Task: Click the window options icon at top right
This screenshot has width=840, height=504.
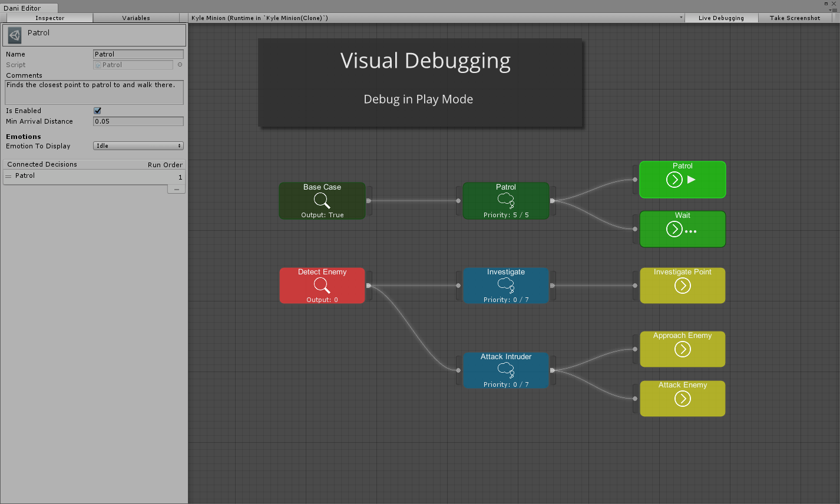Action: [834, 9]
